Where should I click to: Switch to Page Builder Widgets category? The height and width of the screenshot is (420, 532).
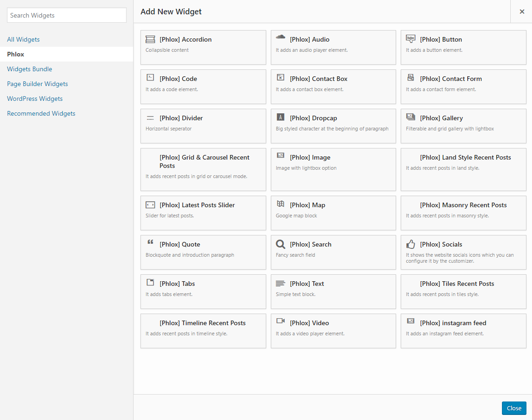(x=37, y=84)
